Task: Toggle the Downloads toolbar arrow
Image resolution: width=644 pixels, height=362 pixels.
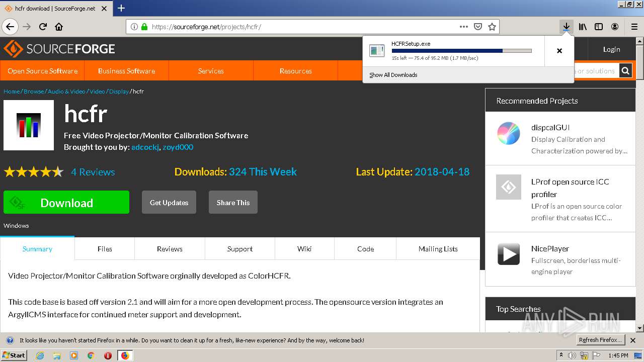Action: coord(566,27)
